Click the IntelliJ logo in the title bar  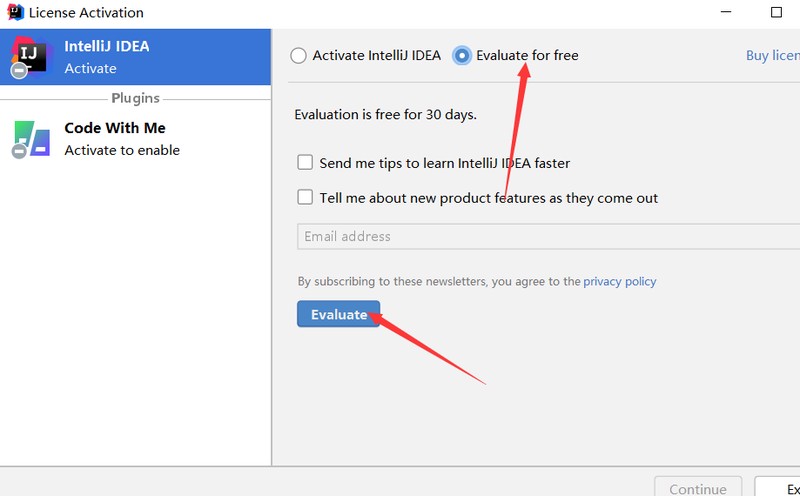pos(15,11)
